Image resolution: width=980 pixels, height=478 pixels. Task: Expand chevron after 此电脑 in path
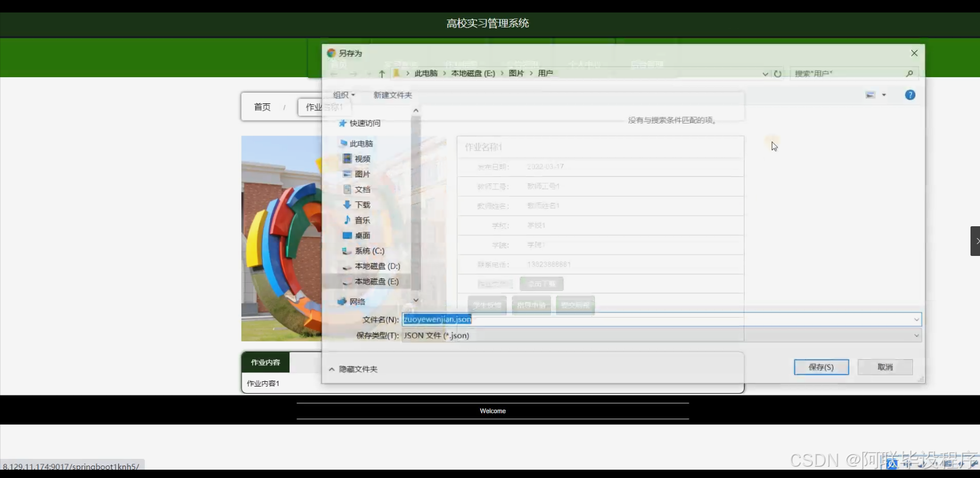coord(444,73)
